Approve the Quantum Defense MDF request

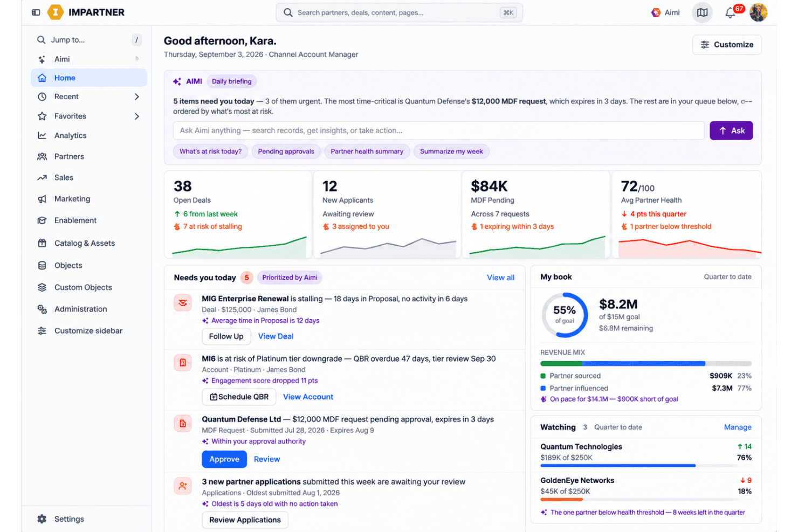(224, 459)
